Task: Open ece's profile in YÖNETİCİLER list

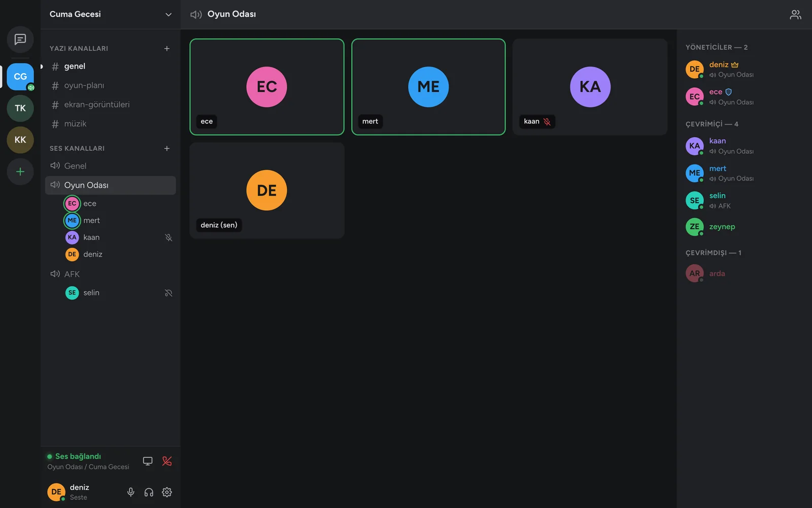Action: (744, 97)
